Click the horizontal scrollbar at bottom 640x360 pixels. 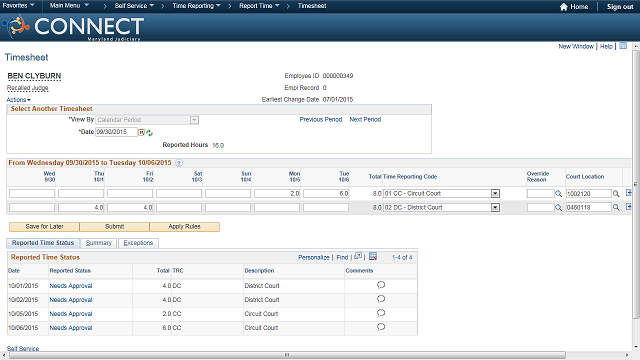click(x=287, y=355)
